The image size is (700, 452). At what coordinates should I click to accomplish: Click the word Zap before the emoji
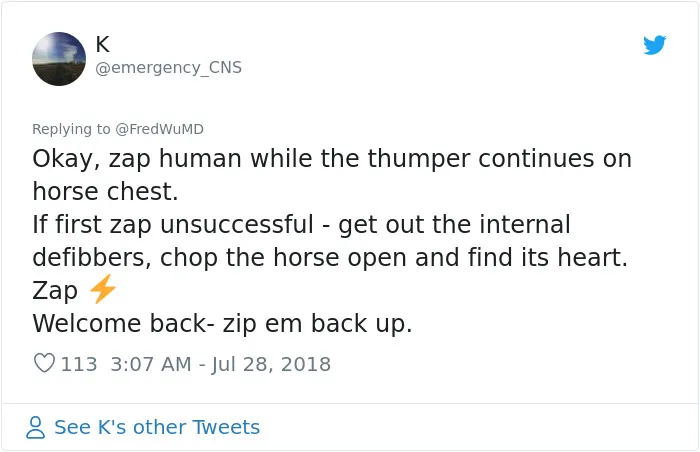pos(55,290)
